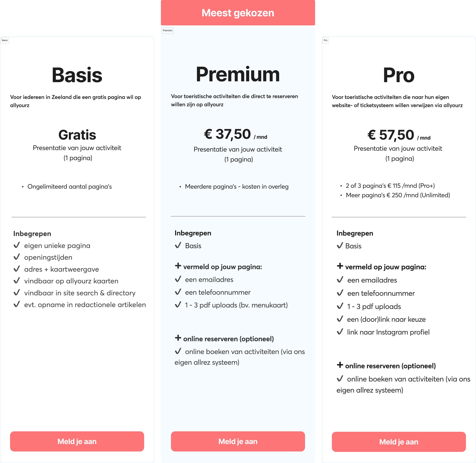Click the '€ 37,50' Premium price
Image resolution: width=476 pixels, height=463 pixels.
point(227,134)
